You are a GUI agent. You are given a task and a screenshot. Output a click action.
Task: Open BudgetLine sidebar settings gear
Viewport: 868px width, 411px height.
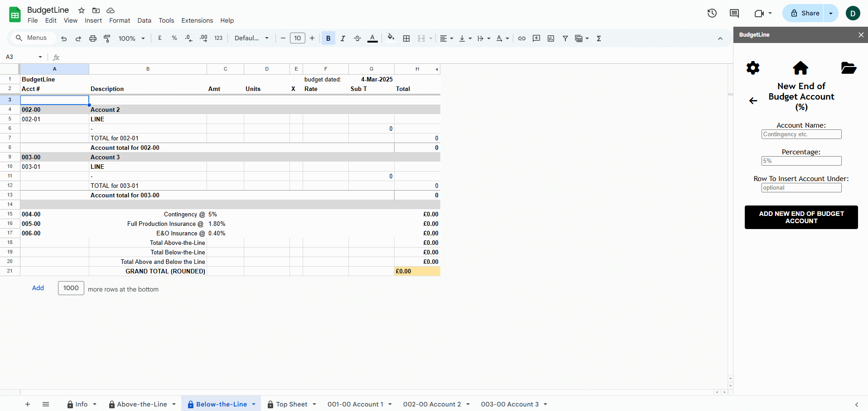[x=753, y=68]
